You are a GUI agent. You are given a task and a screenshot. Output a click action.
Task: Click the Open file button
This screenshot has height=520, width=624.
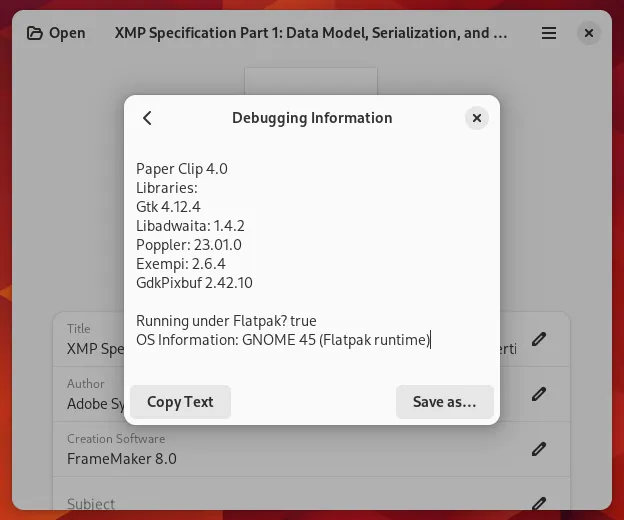click(56, 33)
